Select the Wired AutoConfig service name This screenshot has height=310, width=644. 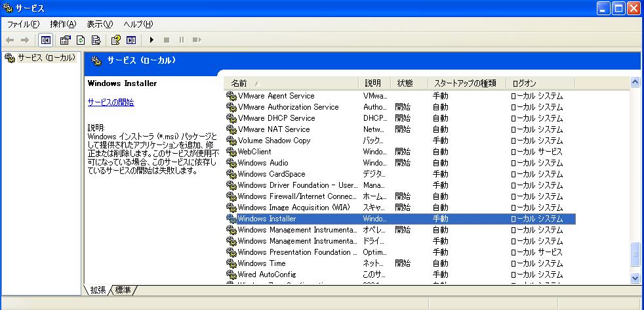tap(267, 275)
